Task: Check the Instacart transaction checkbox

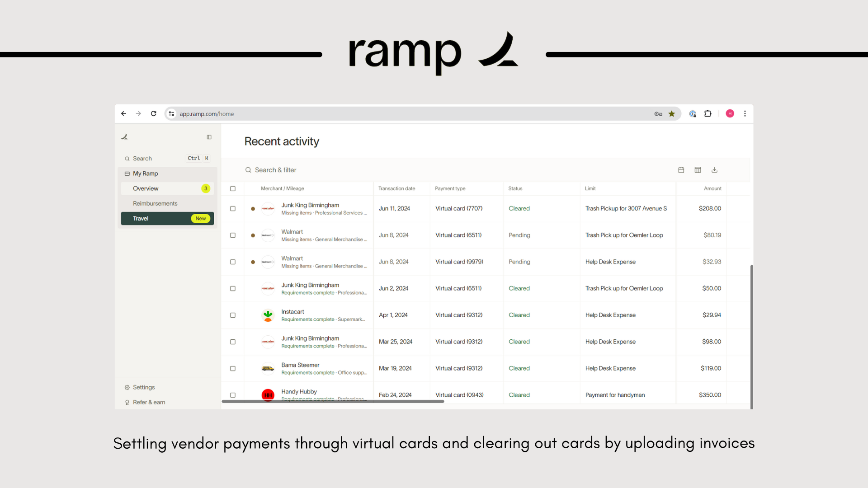Action: [233, 315]
